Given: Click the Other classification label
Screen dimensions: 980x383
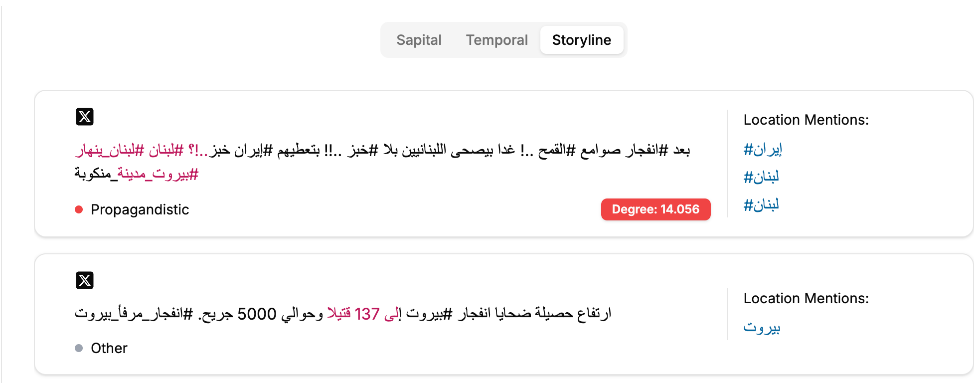Looking at the screenshot, I should point(109,348).
